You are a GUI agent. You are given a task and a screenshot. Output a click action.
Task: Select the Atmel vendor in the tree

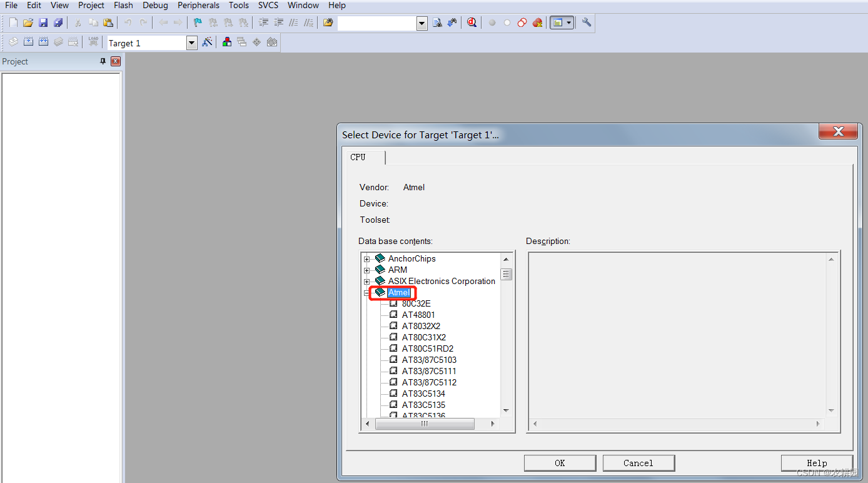pyautogui.click(x=399, y=293)
